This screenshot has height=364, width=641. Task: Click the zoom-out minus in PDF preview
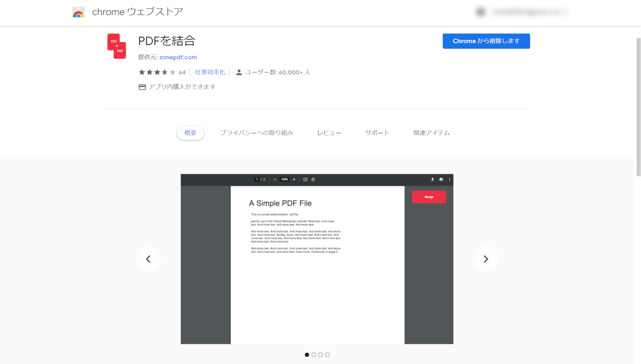[275, 179]
